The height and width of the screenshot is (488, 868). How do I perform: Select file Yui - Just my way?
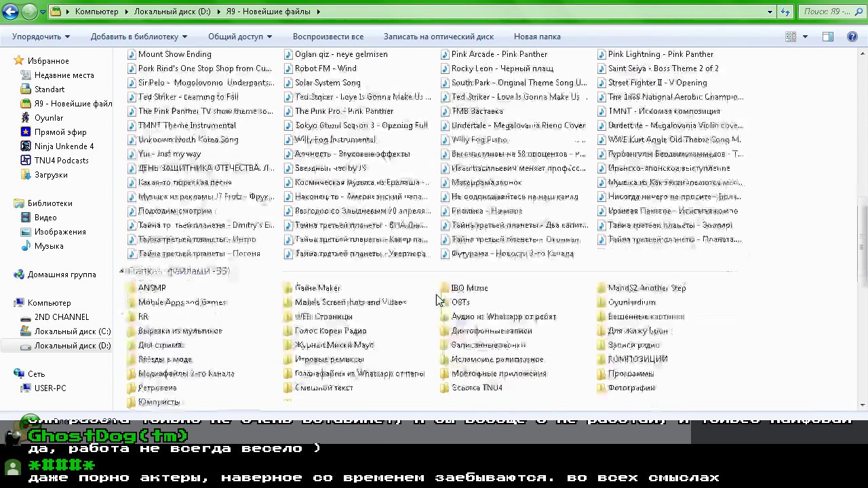click(x=170, y=154)
